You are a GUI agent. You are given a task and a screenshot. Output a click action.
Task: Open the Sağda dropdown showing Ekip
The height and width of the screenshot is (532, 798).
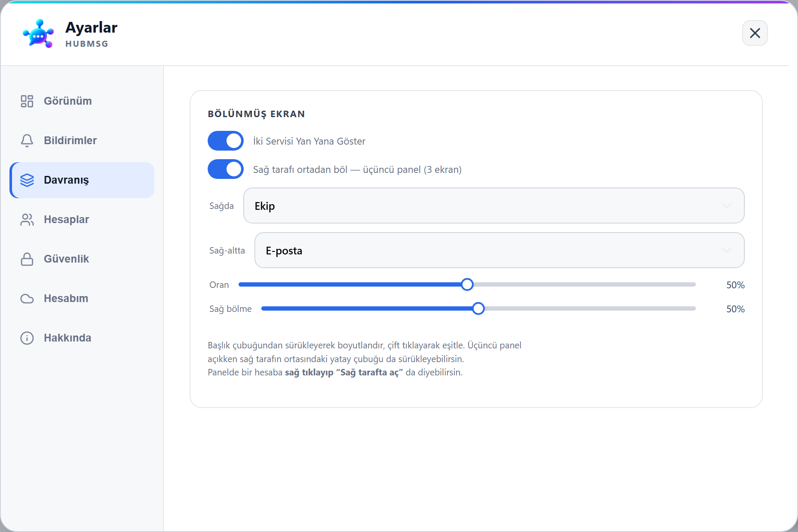(x=494, y=206)
